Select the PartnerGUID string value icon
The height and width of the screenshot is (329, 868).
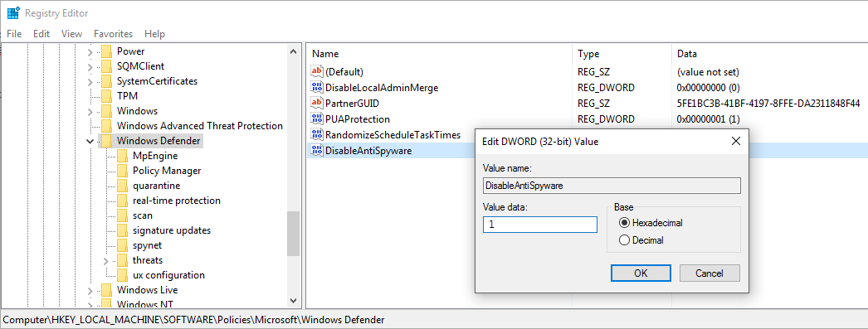click(x=317, y=103)
